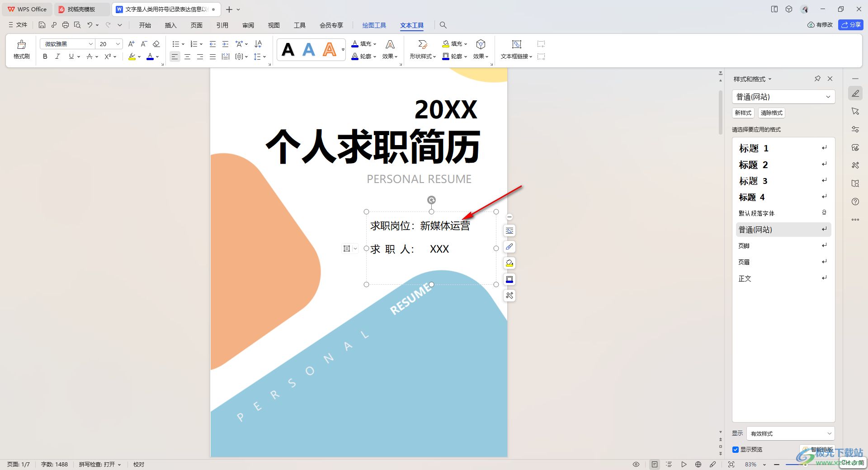Pin the Styles and Formatting pane
The image size is (868, 470).
[x=817, y=79]
